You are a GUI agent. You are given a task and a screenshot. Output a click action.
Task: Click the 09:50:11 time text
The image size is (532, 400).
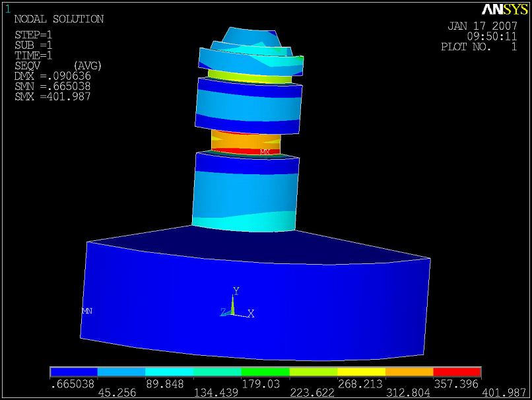tap(492, 36)
